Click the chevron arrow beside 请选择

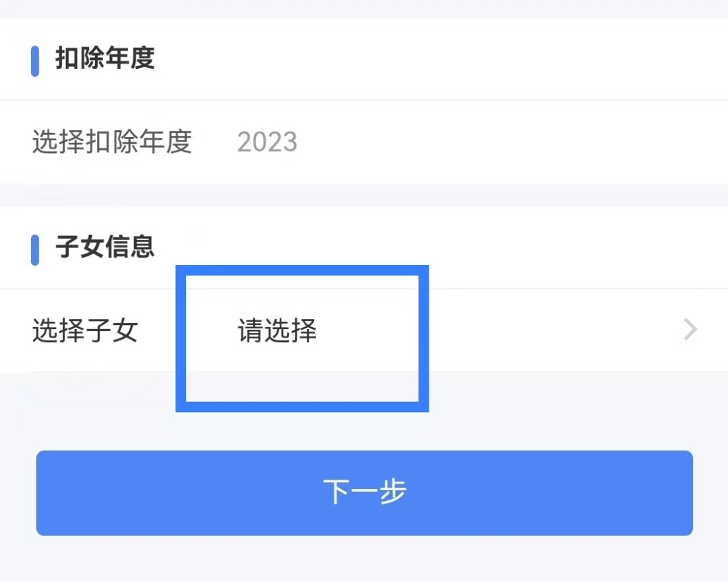(691, 330)
